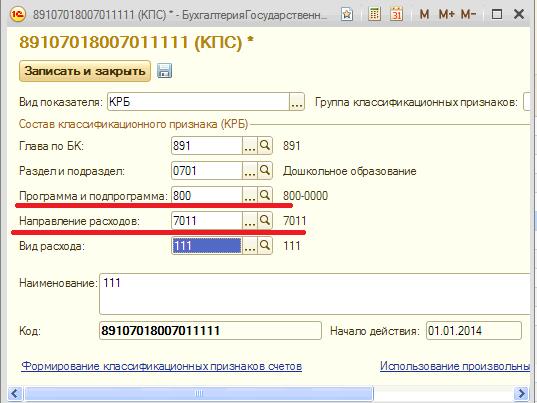Open the calculator icon in title bar
Image resolution: width=537 pixels, height=403 pixels.
374,14
